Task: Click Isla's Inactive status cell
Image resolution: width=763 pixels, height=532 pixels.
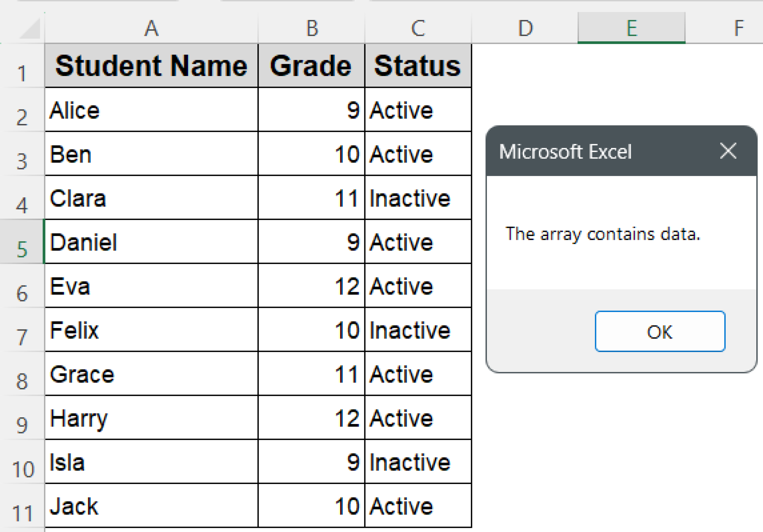Action: pyautogui.click(x=417, y=462)
